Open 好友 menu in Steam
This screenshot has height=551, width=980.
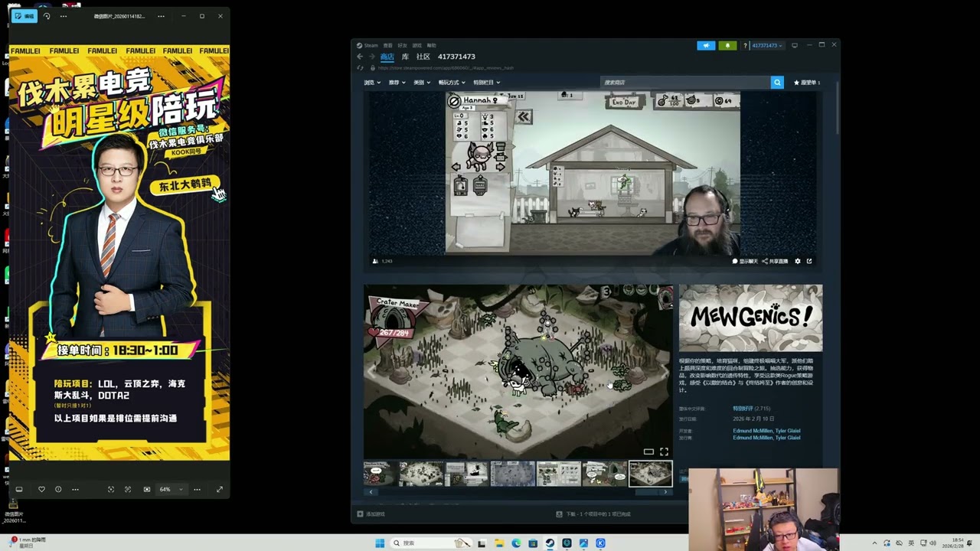click(x=403, y=45)
